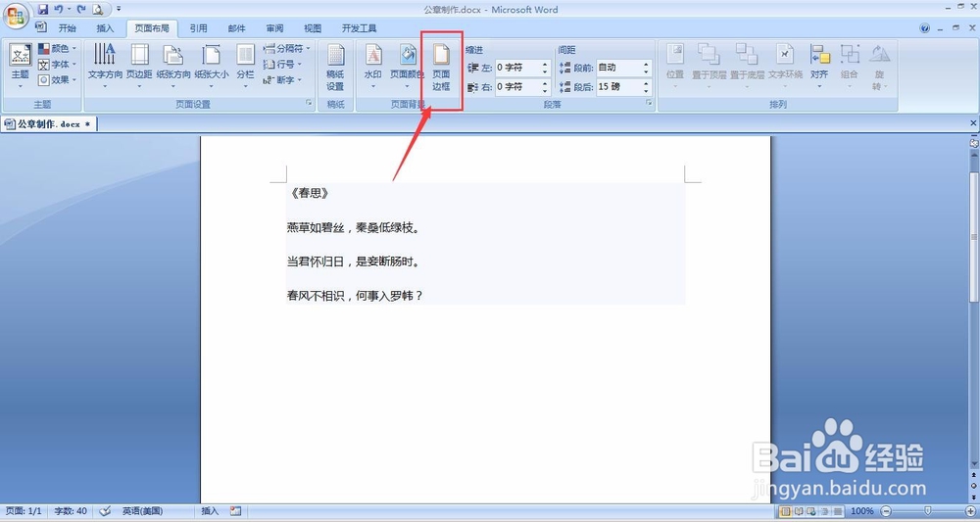Open 水印 watermark gallery
This screenshot has height=522, width=980.
click(x=373, y=67)
